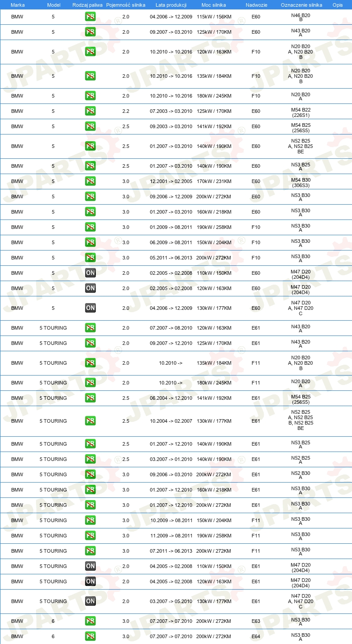Image resolution: width=352 pixels, height=644 pixels.
Task: Click the Rodzaj paliwa column header
Action: tap(87, 5)
